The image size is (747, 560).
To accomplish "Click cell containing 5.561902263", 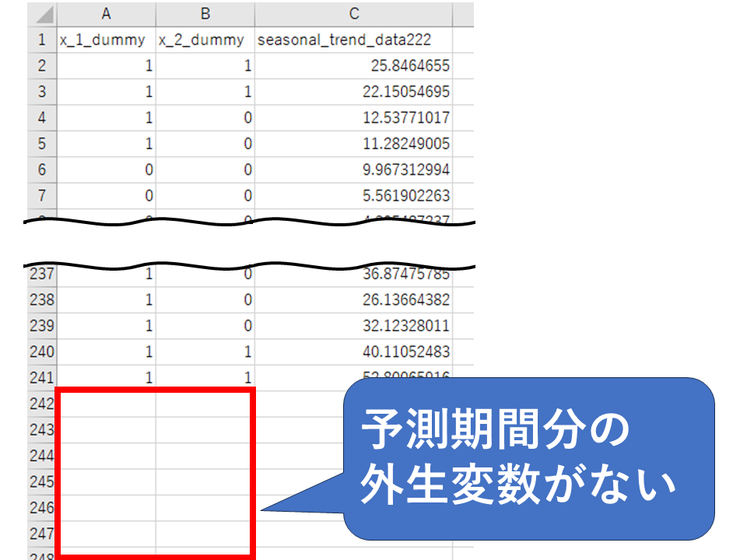I will (x=353, y=195).
